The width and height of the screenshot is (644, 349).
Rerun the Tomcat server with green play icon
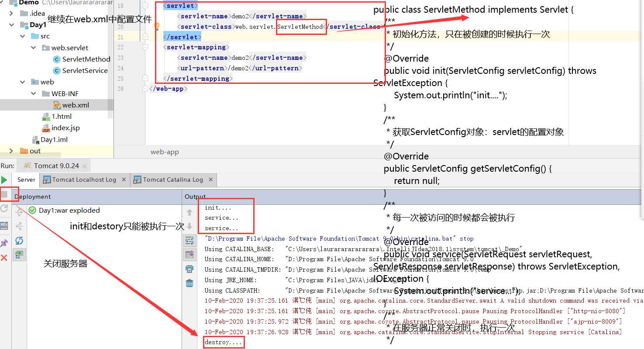[4, 180]
